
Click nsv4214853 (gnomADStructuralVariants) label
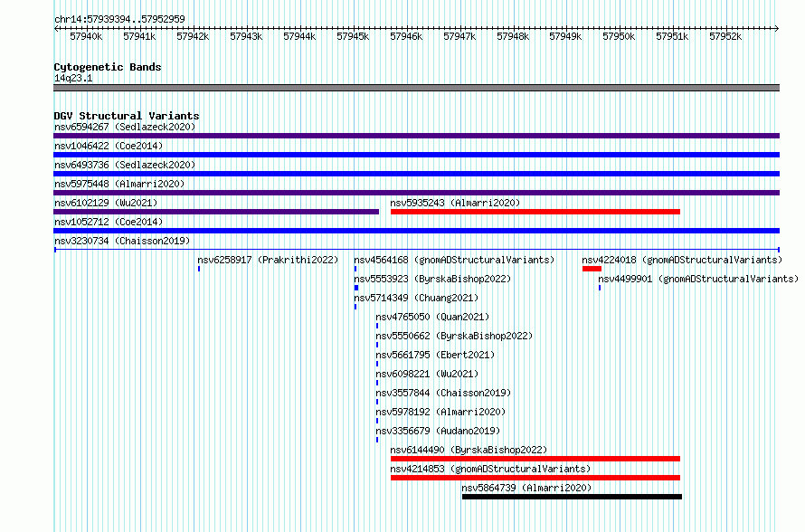pyautogui.click(x=490, y=469)
